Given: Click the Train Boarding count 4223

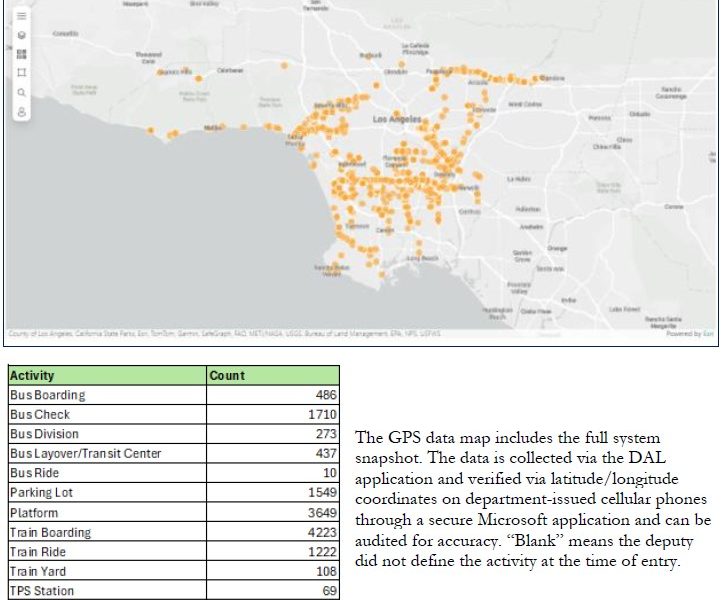Looking at the screenshot, I should pos(320,533).
